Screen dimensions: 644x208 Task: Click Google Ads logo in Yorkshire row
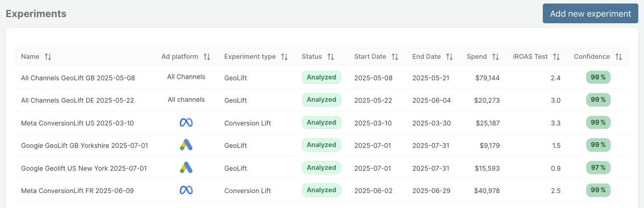[x=186, y=145]
